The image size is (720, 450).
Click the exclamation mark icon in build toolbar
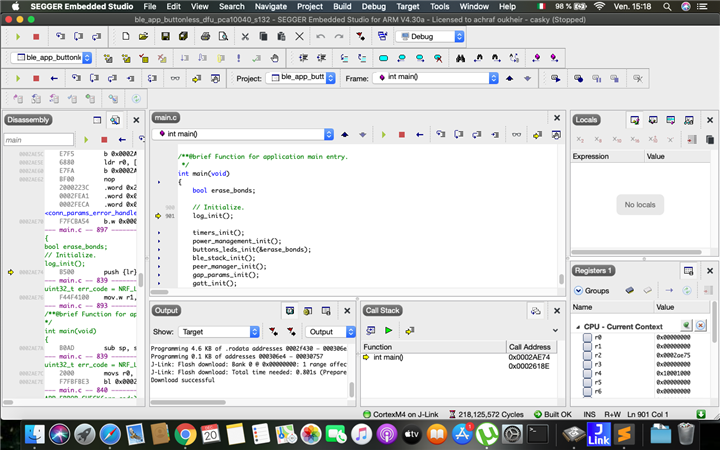[x=238, y=58]
